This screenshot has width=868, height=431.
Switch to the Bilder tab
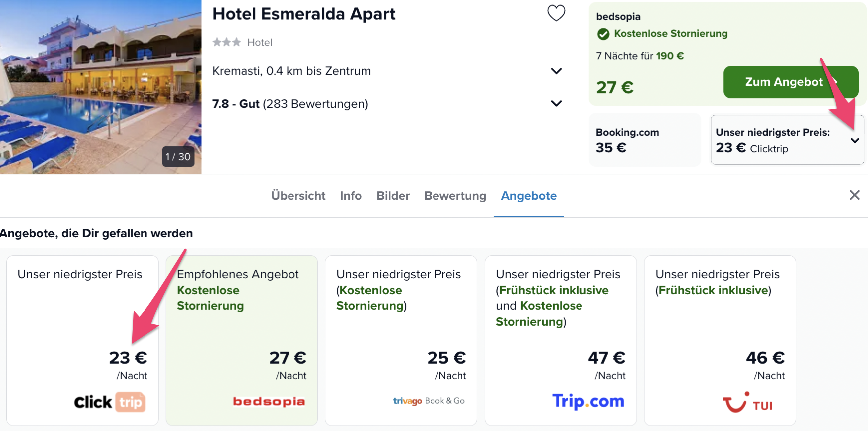click(393, 196)
